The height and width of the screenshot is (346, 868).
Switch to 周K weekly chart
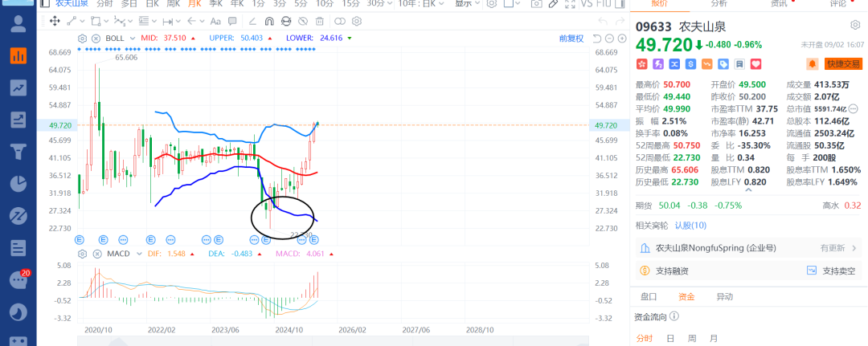point(174,3)
